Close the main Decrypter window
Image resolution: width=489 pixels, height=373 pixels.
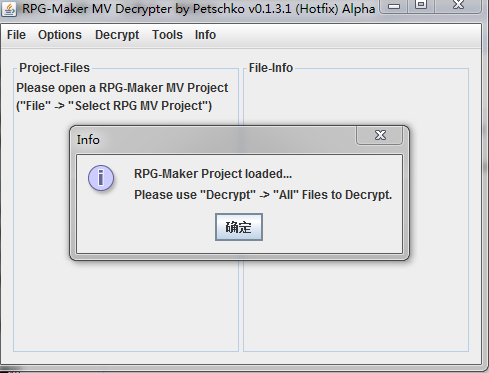(458, 5)
